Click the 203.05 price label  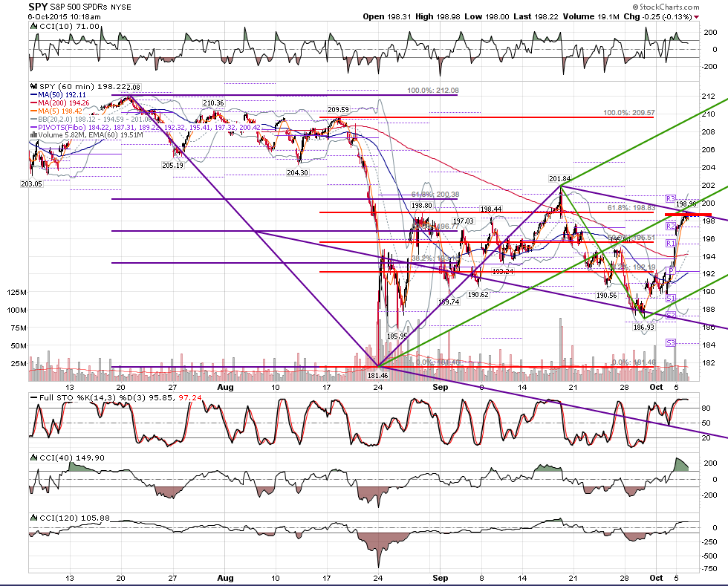[31, 183]
